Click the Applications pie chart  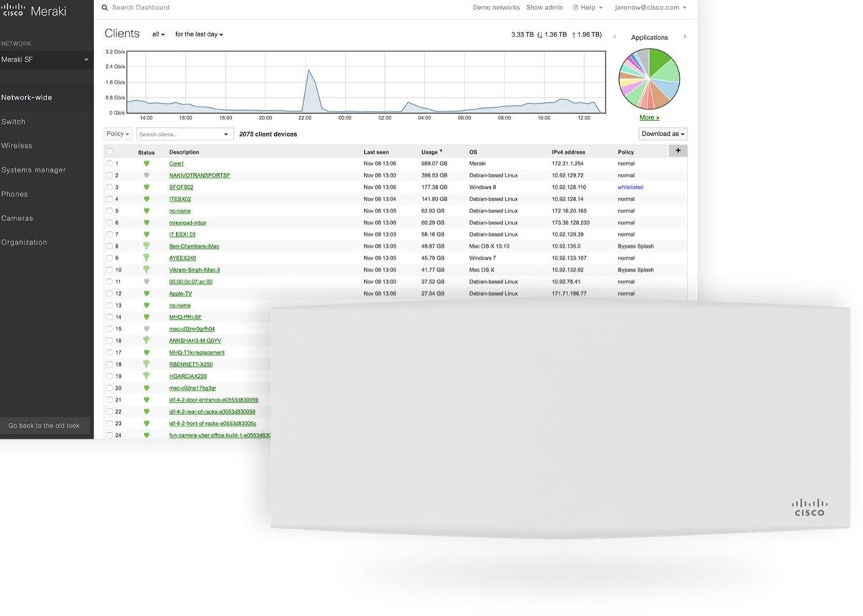[649, 79]
